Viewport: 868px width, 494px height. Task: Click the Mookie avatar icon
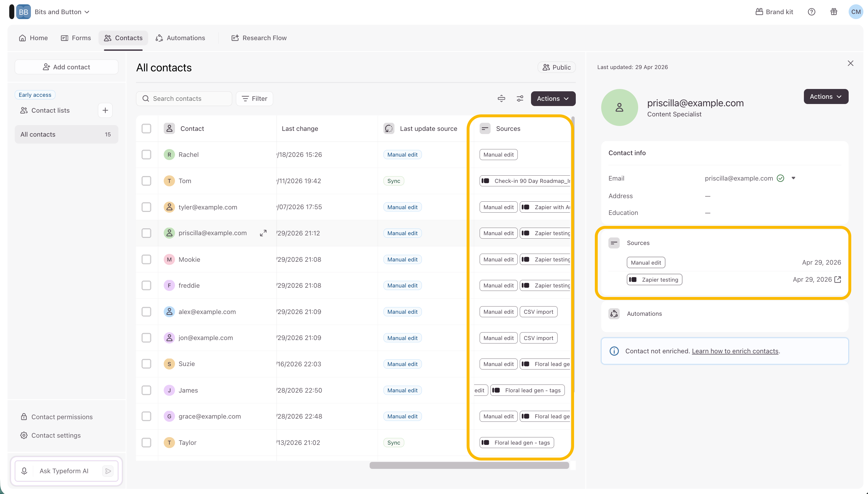coord(169,259)
